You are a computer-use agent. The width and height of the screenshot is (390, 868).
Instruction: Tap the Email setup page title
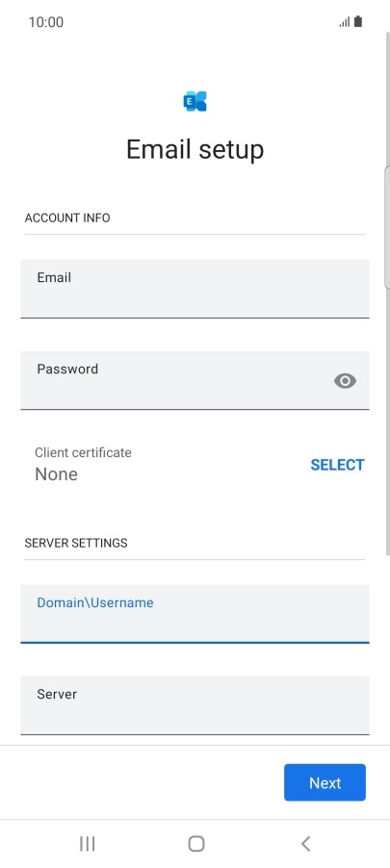(195, 149)
